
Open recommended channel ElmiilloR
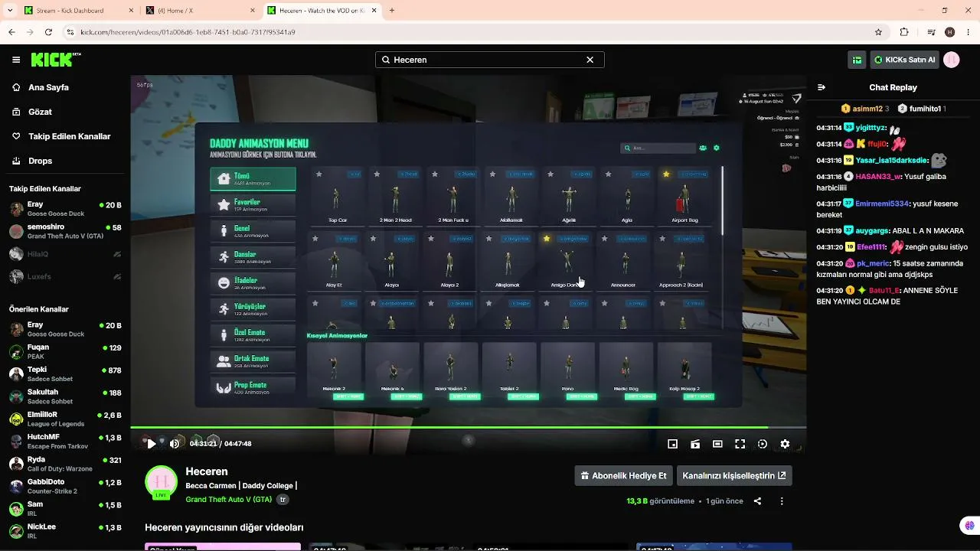(65, 419)
